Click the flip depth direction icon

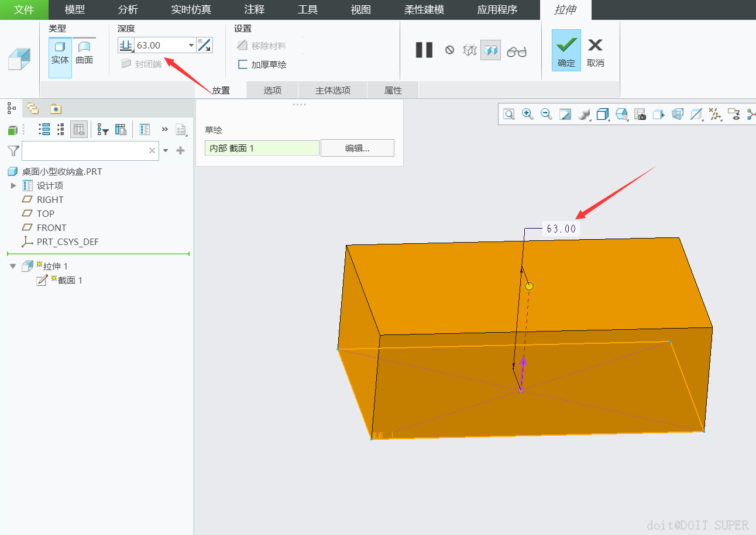(x=204, y=45)
